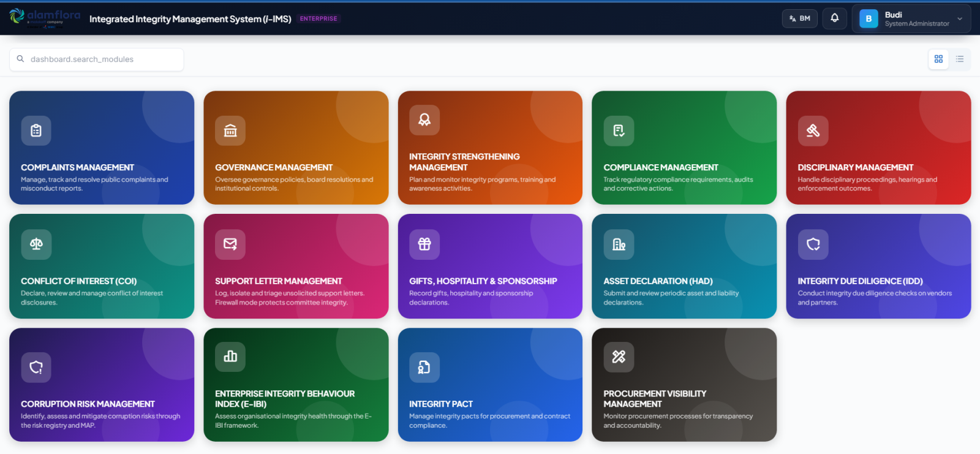Viewport: 980px width, 454px height.
Task: Click 'Track regulatory compliance requirements' description
Action: tap(678, 184)
